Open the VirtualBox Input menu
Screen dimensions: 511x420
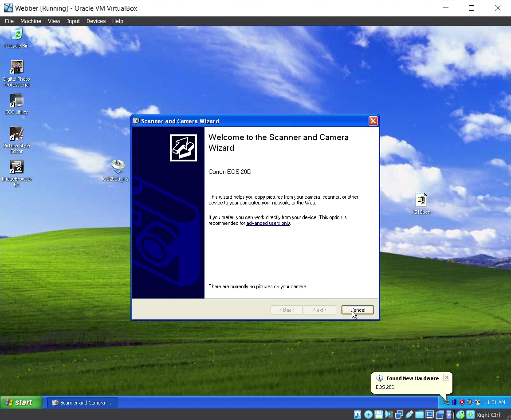(73, 21)
